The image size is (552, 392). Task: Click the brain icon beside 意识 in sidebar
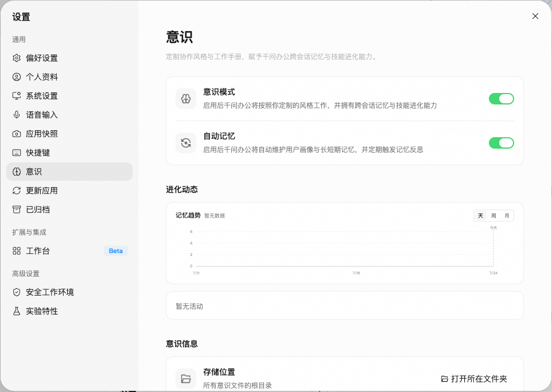click(x=17, y=172)
